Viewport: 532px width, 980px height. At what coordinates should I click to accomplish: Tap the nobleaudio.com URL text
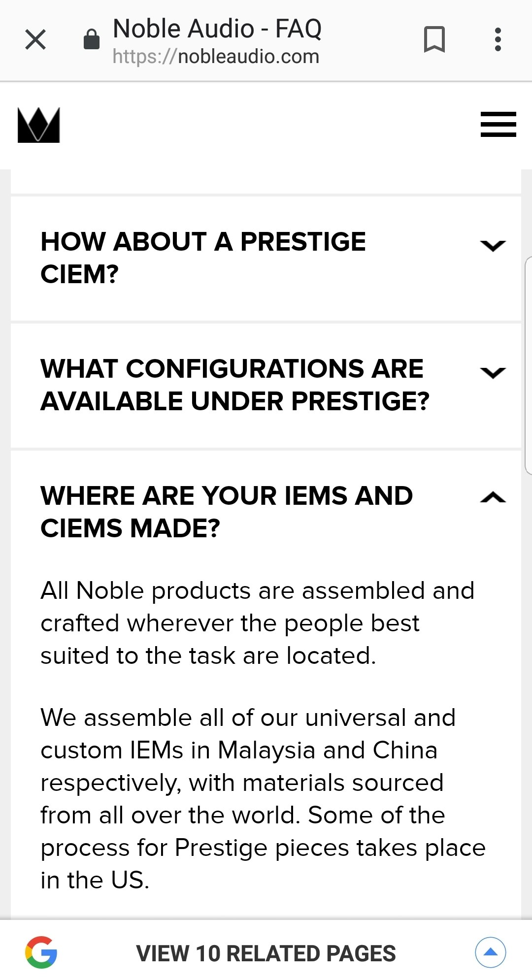coord(216,57)
